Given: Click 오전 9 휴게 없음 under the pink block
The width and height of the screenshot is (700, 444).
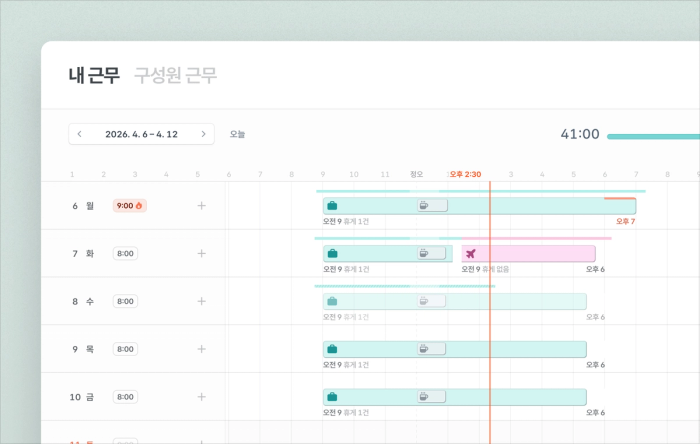Looking at the screenshot, I should point(485,269).
